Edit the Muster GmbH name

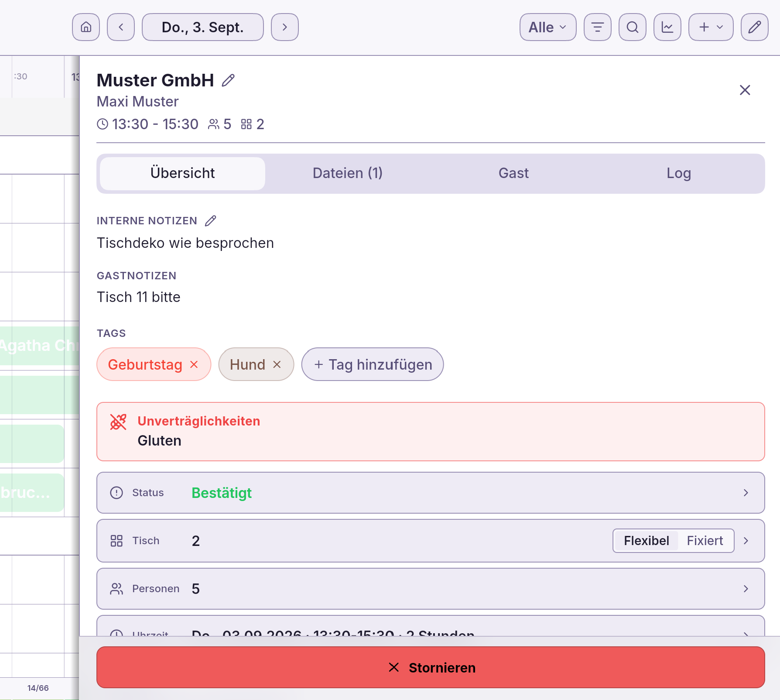(x=228, y=80)
